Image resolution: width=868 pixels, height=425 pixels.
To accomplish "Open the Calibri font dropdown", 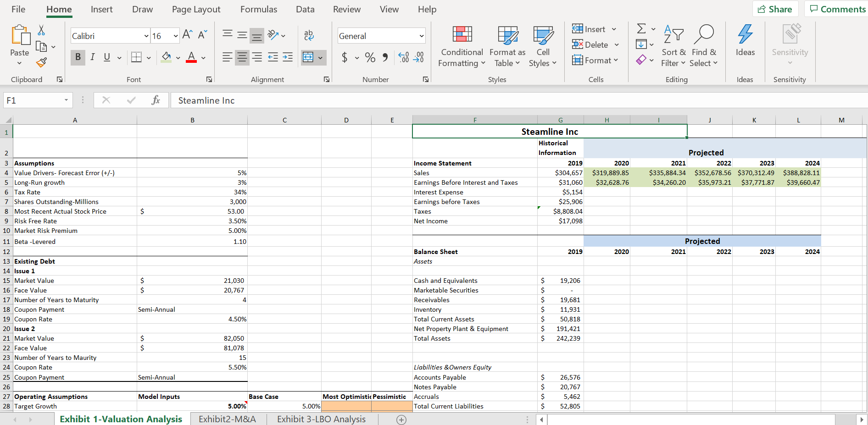I will coord(146,35).
